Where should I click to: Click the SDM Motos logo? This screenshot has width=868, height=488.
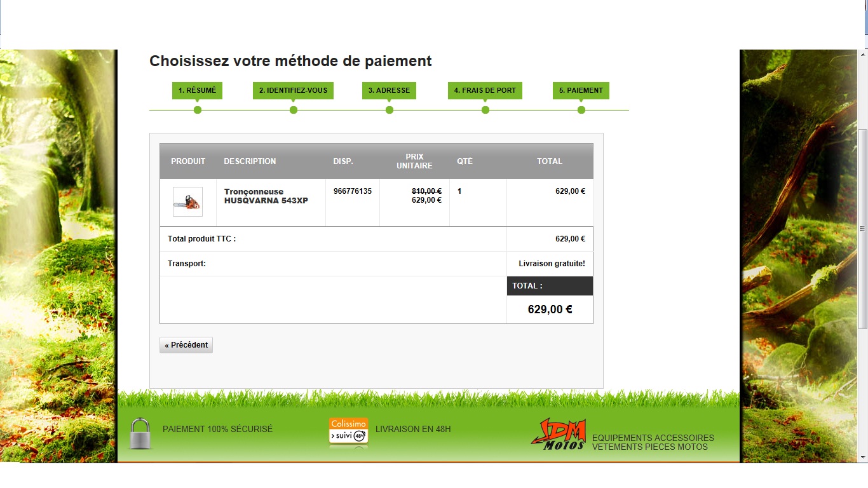coord(558,434)
